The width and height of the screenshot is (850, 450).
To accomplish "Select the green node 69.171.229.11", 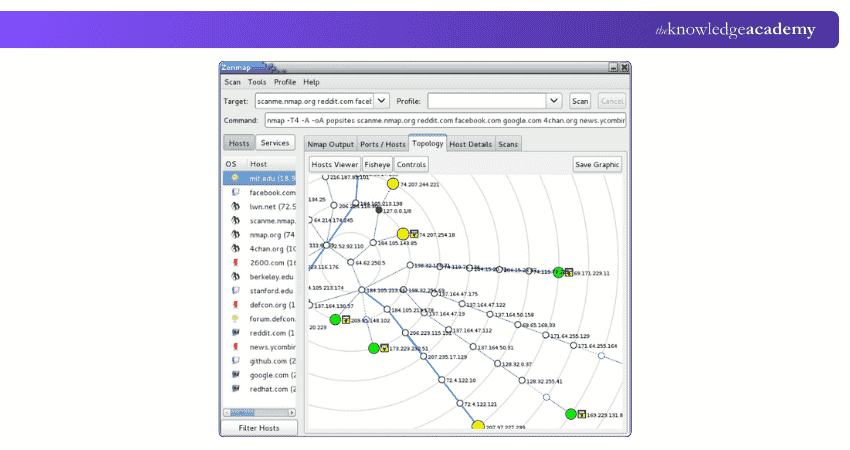I will pyautogui.click(x=558, y=273).
